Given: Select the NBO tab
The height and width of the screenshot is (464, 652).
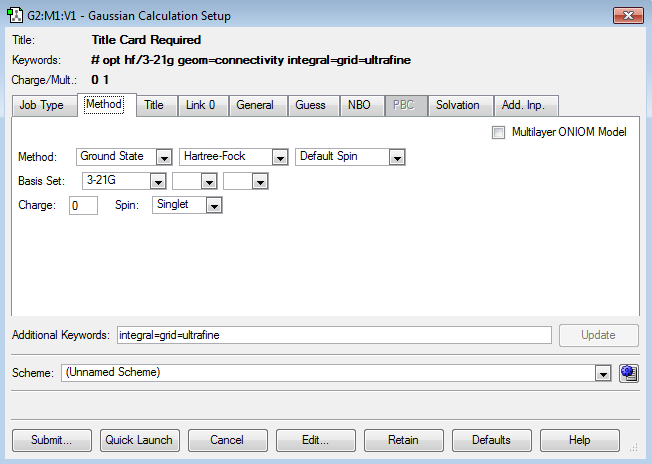Looking at the screenshot, I should click(359, 105).
